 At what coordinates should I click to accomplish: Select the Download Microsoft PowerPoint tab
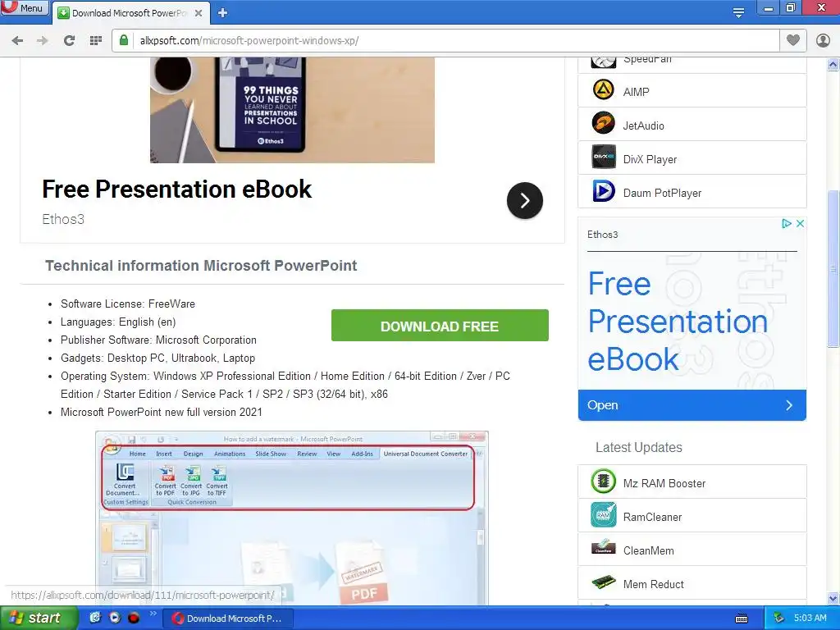[x=129, y=13]
